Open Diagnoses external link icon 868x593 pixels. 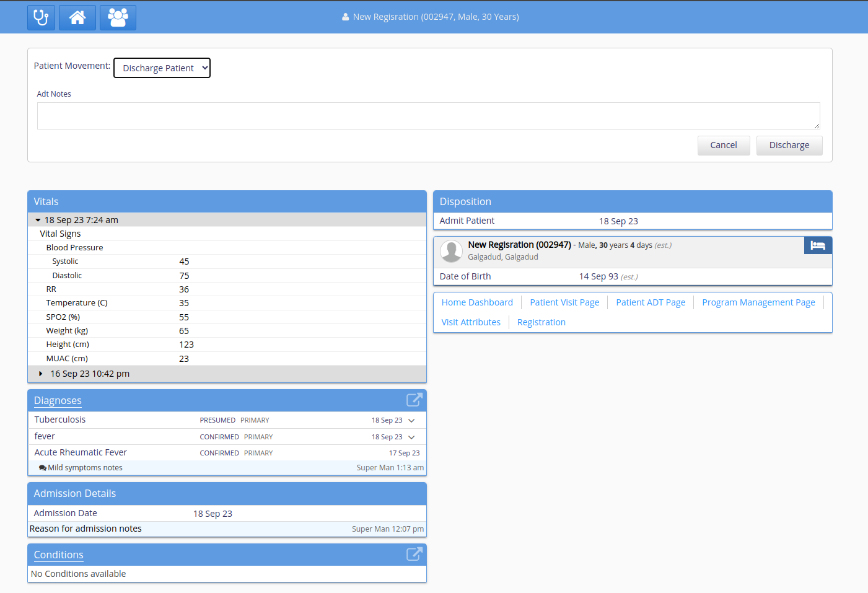click(x=414, y=400)
